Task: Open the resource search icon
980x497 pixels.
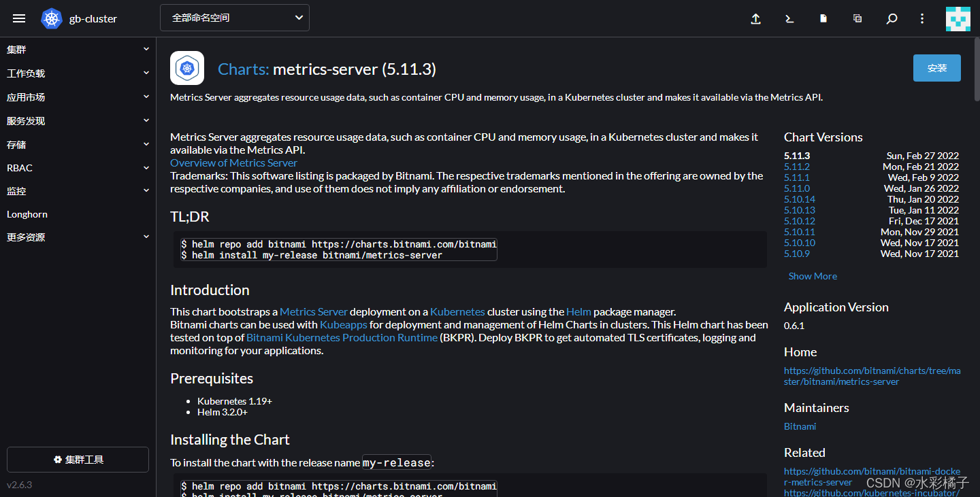Action: pos(892,19)
